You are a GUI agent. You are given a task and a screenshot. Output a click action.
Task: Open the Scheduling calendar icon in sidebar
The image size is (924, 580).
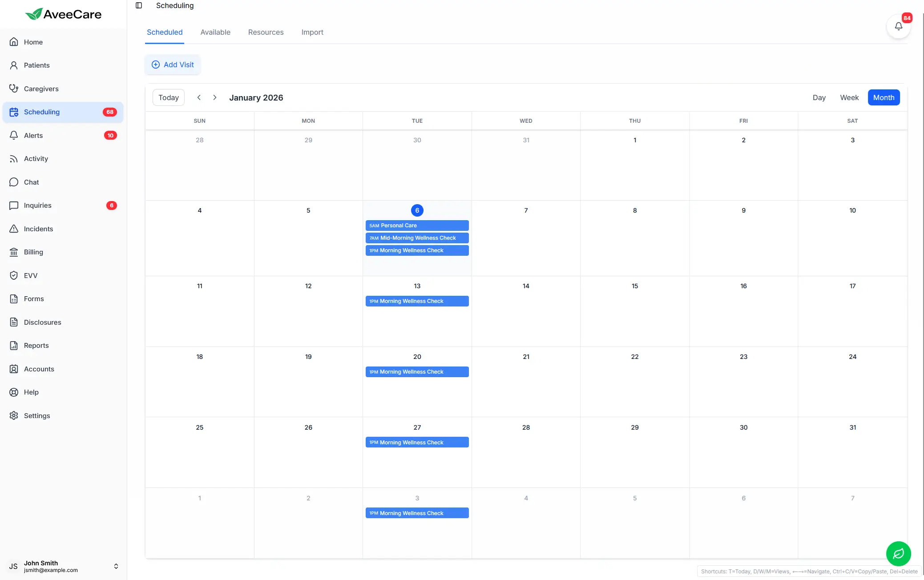[x=14, y=112]
